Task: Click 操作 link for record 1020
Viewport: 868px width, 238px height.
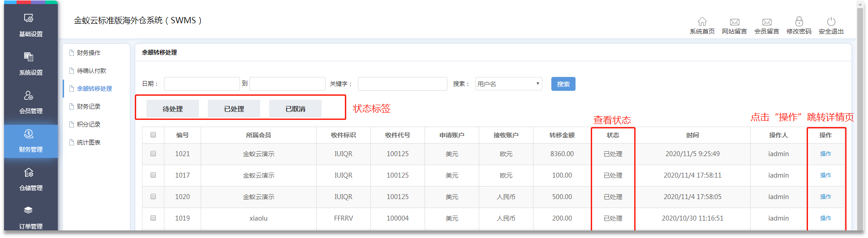Action: [x=825, y=196]
